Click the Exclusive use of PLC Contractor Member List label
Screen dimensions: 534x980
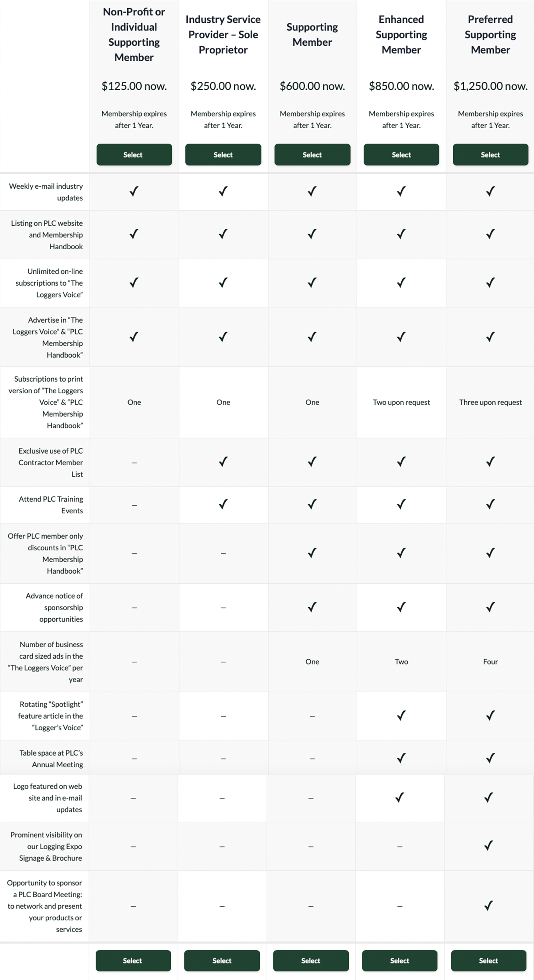coord(51,463)
